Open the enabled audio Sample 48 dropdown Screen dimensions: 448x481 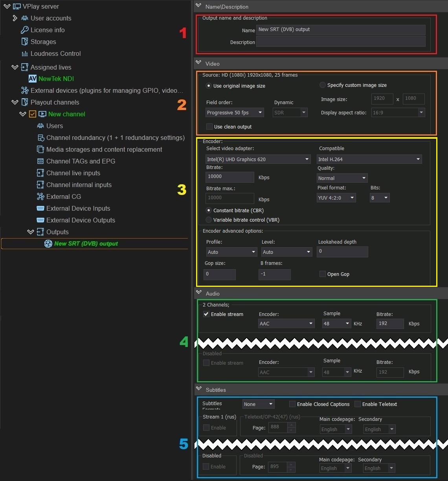[337, 323]
